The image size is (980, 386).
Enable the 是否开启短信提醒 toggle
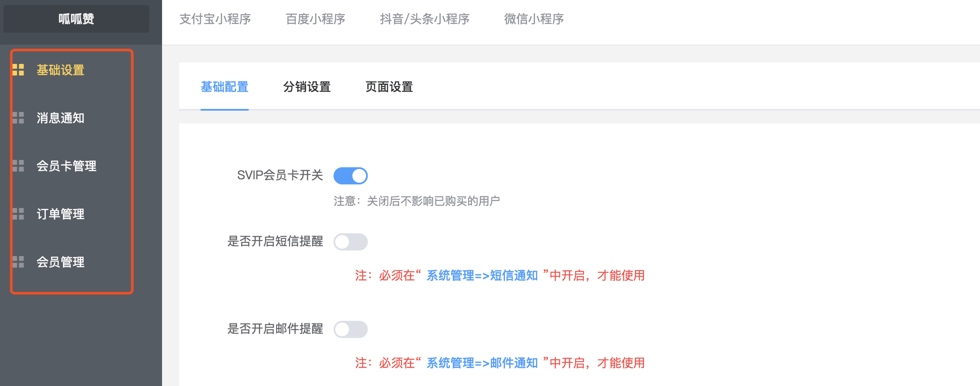pyautogui.click(x=351, y=241)
